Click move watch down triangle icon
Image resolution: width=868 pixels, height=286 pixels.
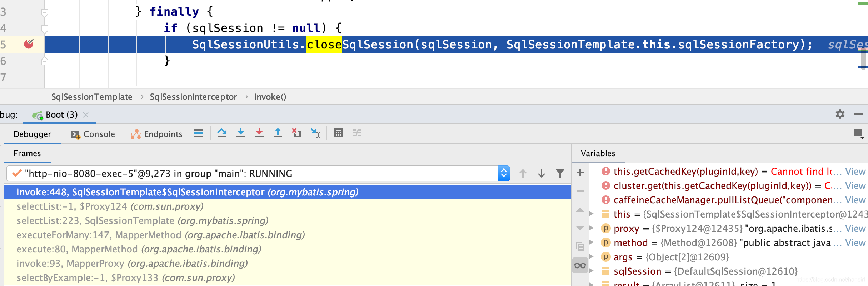(x=580, y=228)
